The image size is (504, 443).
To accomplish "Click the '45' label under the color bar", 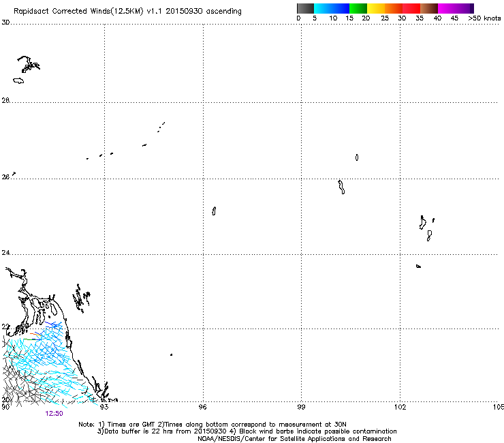I will coord(454,18).
